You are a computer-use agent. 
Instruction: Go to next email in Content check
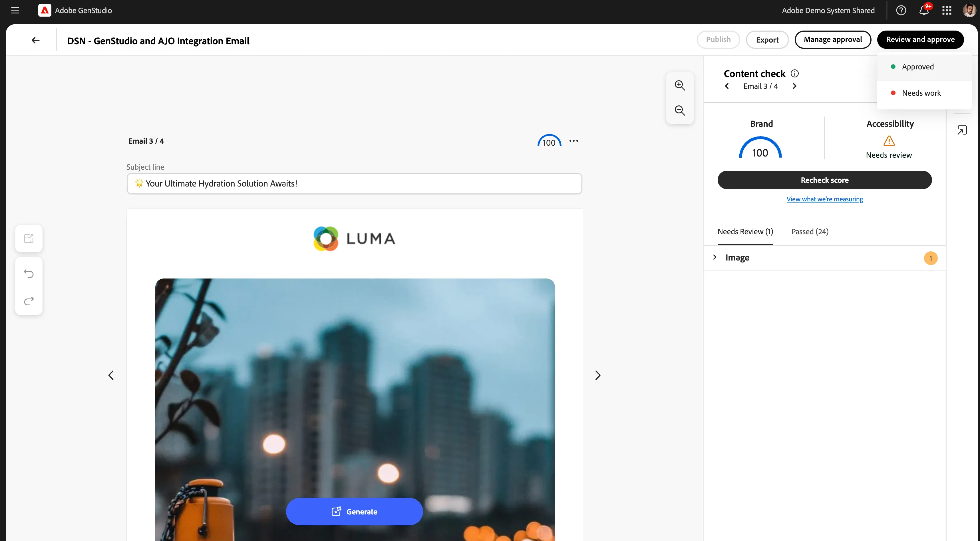click(794, 86)
